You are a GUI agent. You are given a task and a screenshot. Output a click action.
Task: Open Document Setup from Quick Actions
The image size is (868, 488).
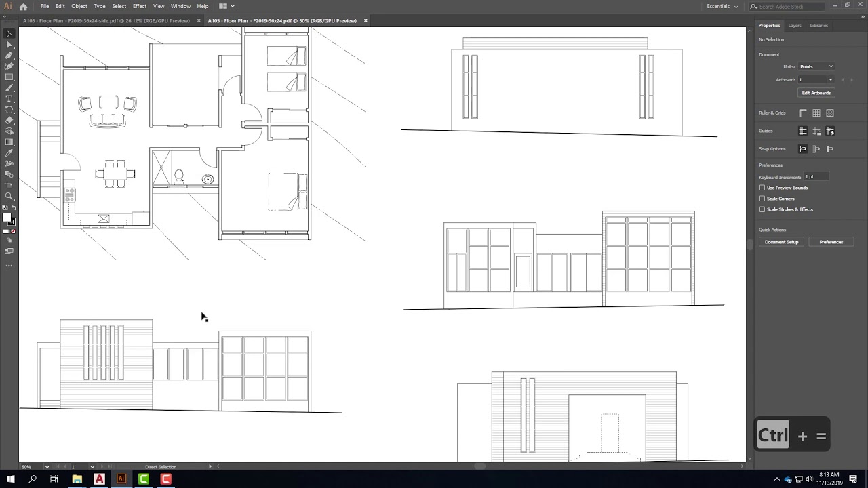coord(781,242)
